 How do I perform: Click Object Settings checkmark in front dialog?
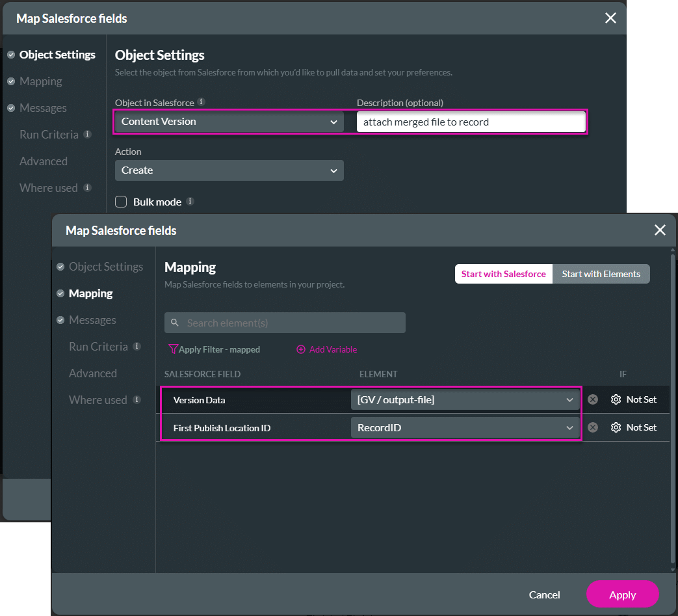click(x=60, y=267)
